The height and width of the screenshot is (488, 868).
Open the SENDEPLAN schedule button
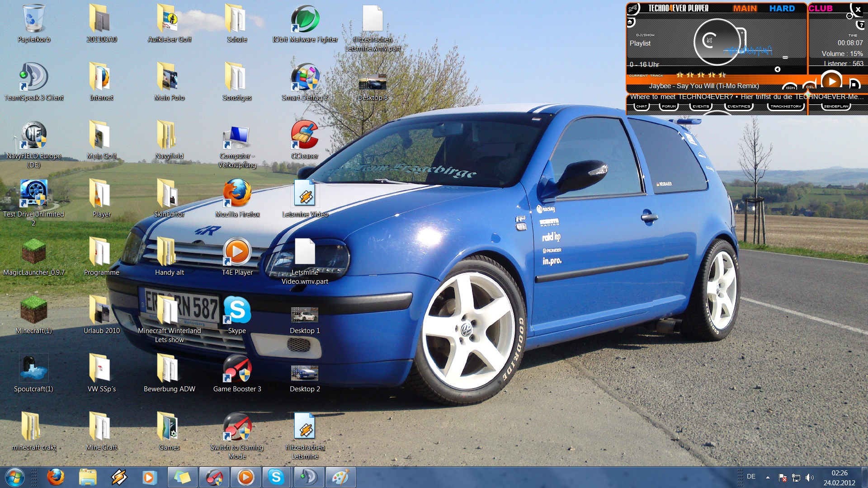click(x=836, y=106)
